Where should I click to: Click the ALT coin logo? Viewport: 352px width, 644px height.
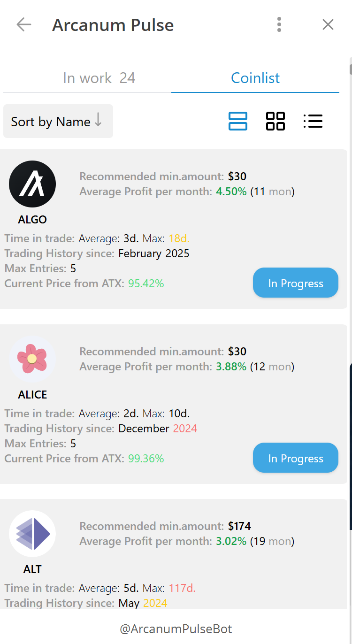32,534
